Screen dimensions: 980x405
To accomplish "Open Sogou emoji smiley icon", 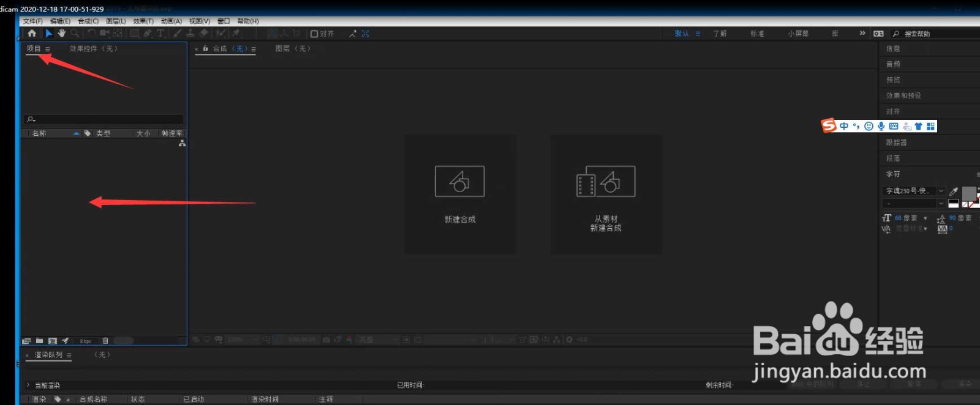I will pyautogui.click(x=869, y=126).
